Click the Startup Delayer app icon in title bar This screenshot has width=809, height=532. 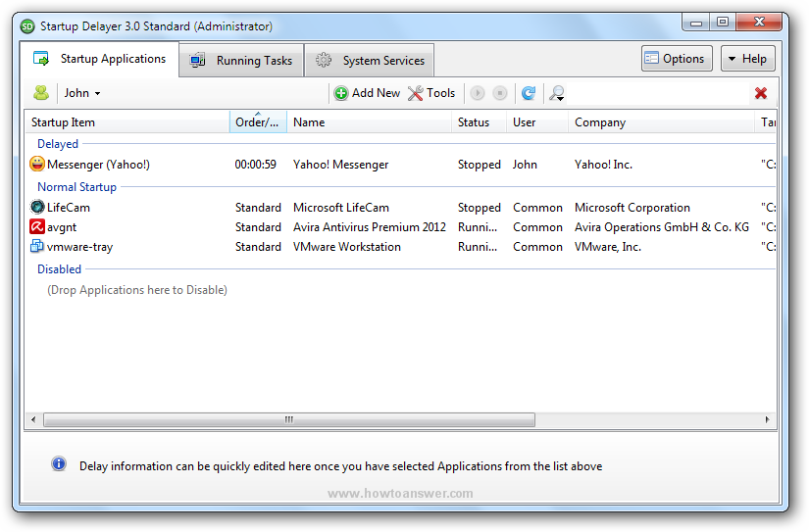pos(27,25)
